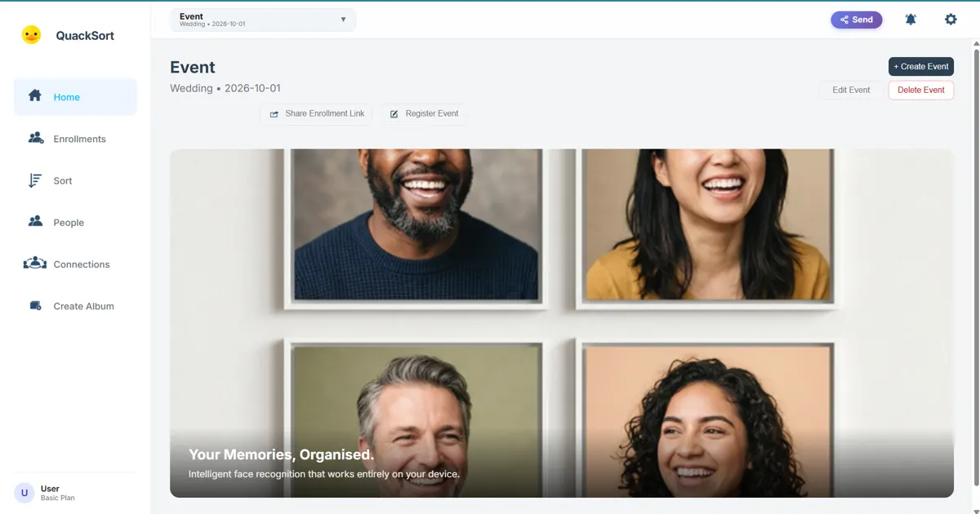
Task: Click the Home house icon
Action: [x=35, y=95]
